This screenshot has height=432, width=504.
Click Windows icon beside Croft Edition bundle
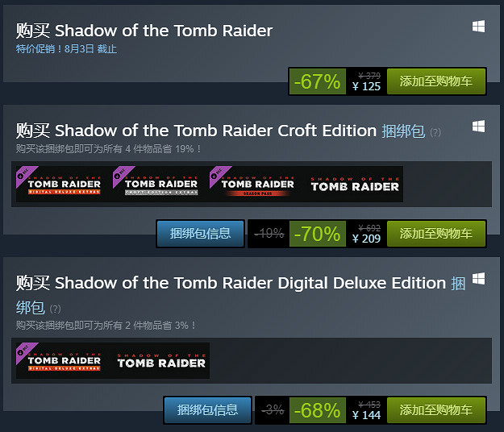point(478,127)
